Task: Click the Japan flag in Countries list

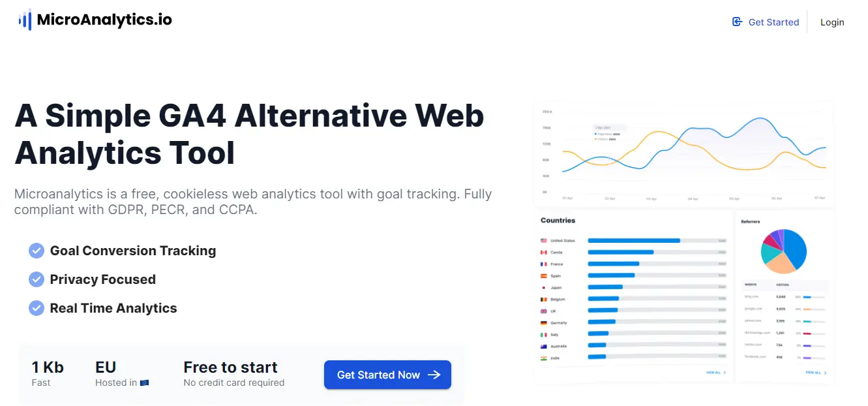Action: (x=544, y=287)
